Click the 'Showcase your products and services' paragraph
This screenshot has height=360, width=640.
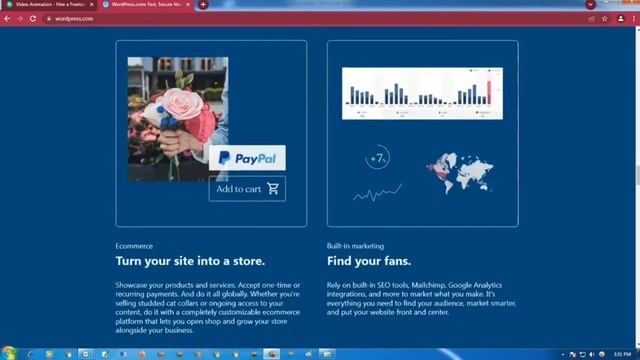(x=208, y=308)
